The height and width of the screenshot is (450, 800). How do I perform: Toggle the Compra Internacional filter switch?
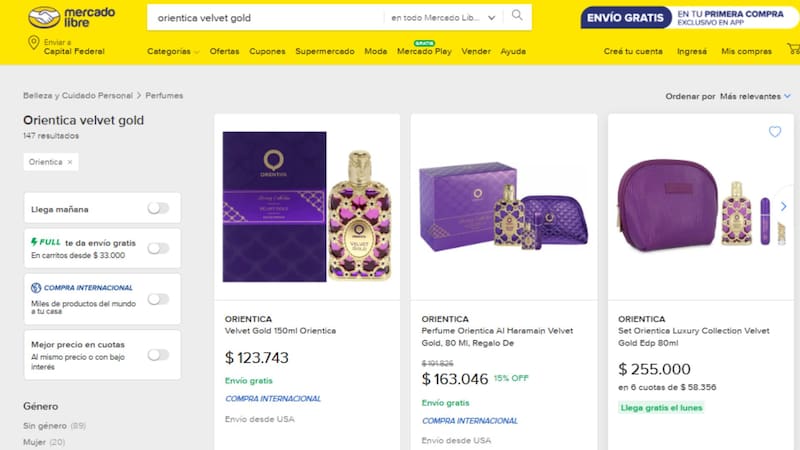click(x=158, y=298)
